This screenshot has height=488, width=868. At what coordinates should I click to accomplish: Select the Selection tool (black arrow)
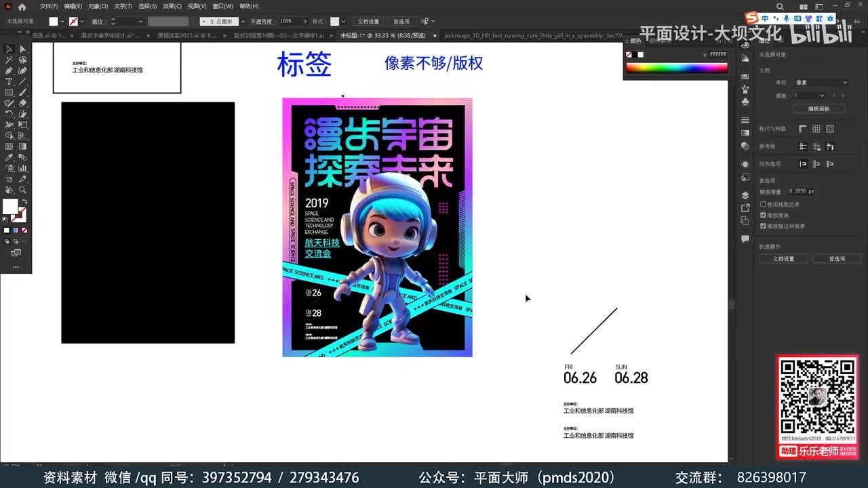point(9,49)
